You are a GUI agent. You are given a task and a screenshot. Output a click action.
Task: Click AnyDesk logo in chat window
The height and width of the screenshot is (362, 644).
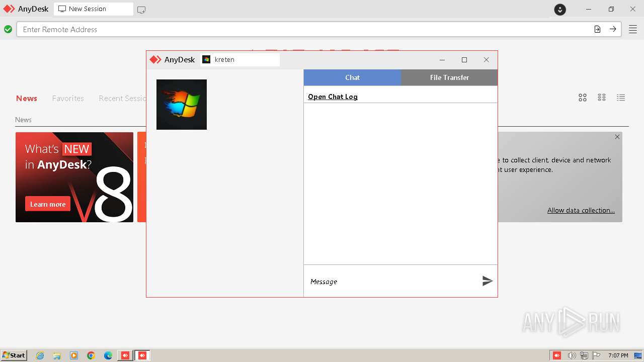tap(172, 59)
